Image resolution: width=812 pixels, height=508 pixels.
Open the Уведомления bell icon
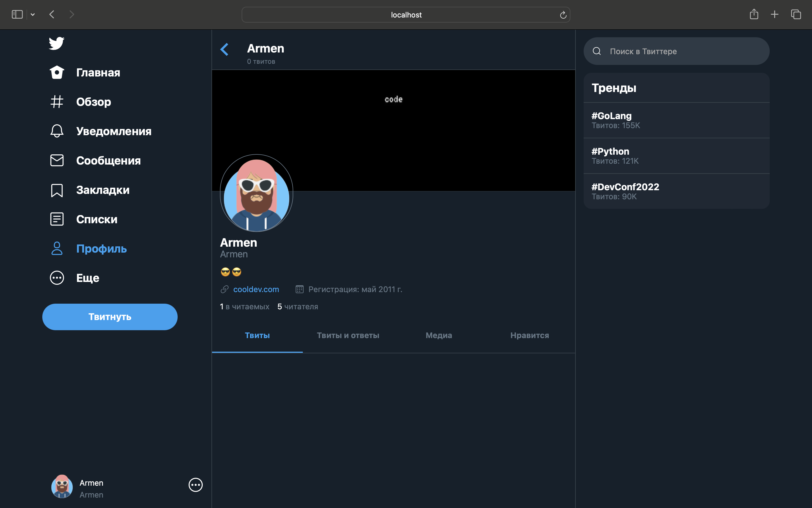click(57, 131)
